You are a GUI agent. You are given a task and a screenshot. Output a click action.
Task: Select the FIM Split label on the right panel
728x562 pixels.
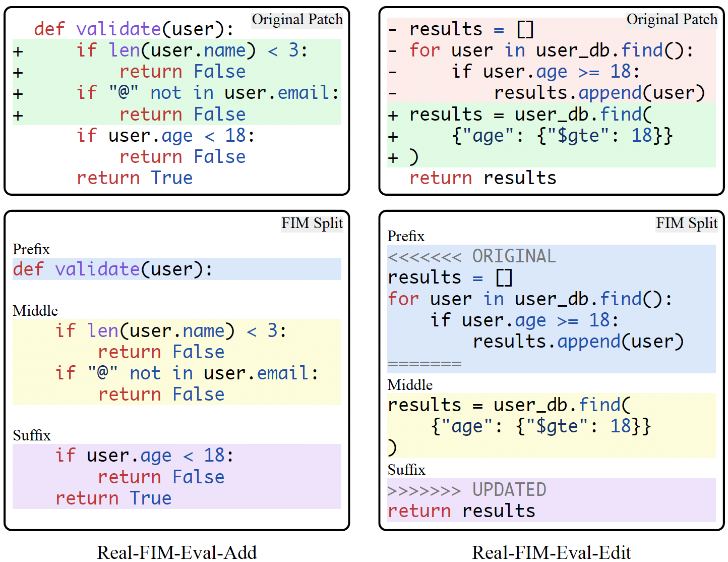coord(686,222)
